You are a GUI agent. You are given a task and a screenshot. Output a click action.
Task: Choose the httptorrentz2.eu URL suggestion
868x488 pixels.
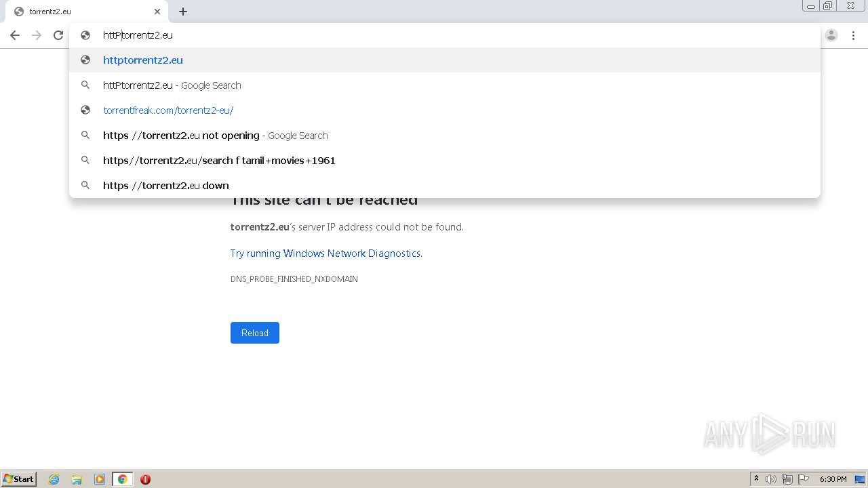[445, 60]
